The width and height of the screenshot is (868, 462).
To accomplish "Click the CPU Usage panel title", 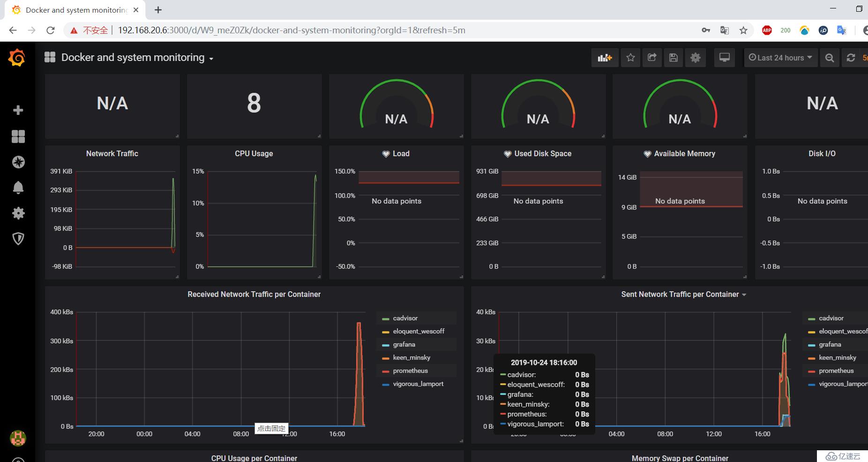I will (x=254, y=153).
